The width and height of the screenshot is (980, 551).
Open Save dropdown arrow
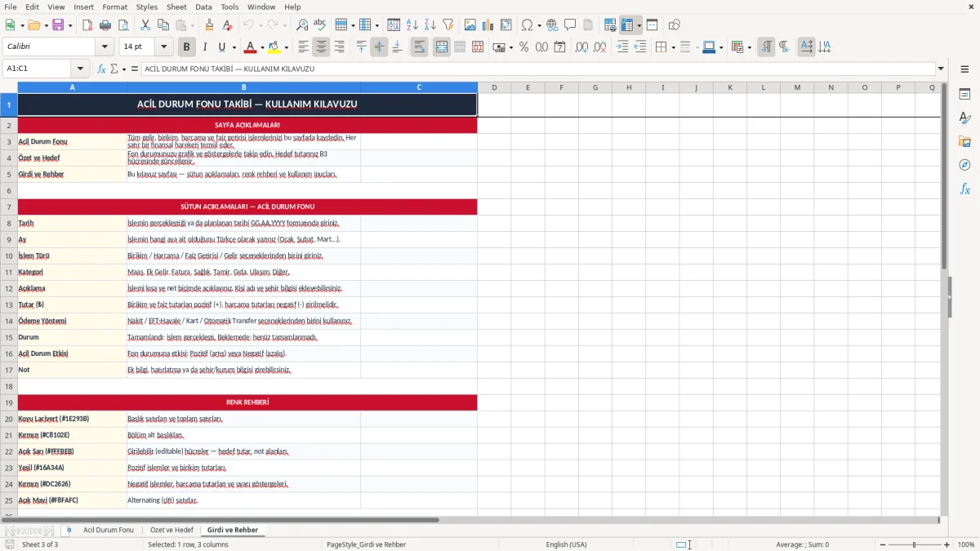(70, 25)
